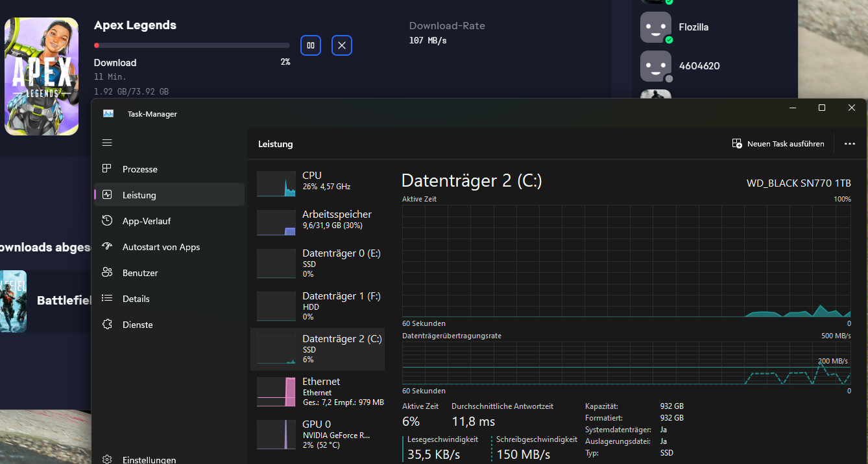Open the Leistung page

[169, 195]
